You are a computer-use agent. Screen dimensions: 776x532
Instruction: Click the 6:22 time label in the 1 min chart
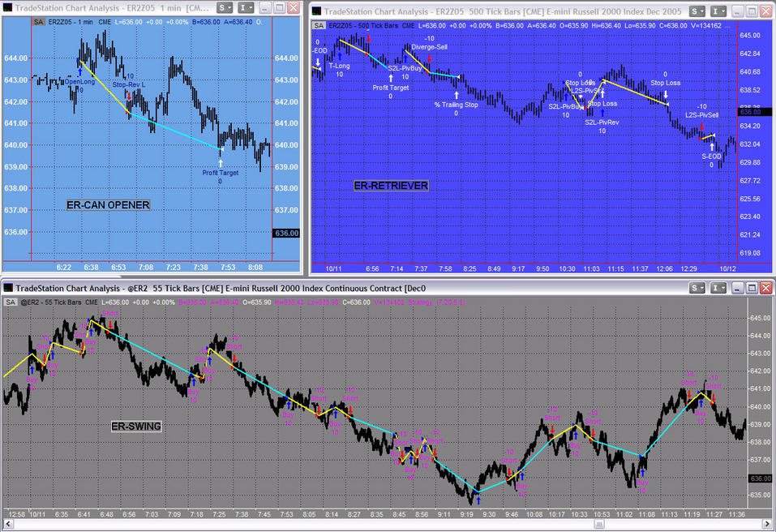click(x=64, y=268)
